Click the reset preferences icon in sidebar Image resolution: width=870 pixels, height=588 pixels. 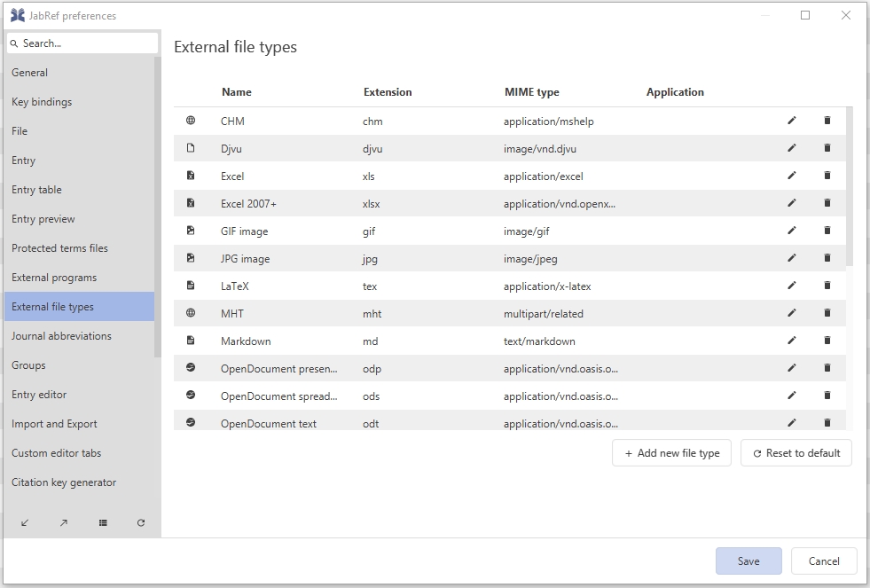pyautogui.click(x=141, y=523)
